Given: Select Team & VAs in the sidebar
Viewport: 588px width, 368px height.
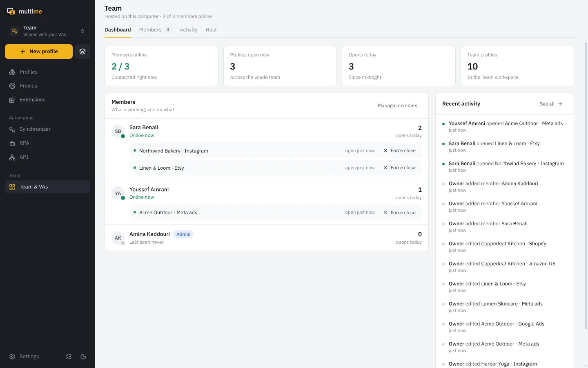Looking at the screenshot, I should tap(47, 187).
